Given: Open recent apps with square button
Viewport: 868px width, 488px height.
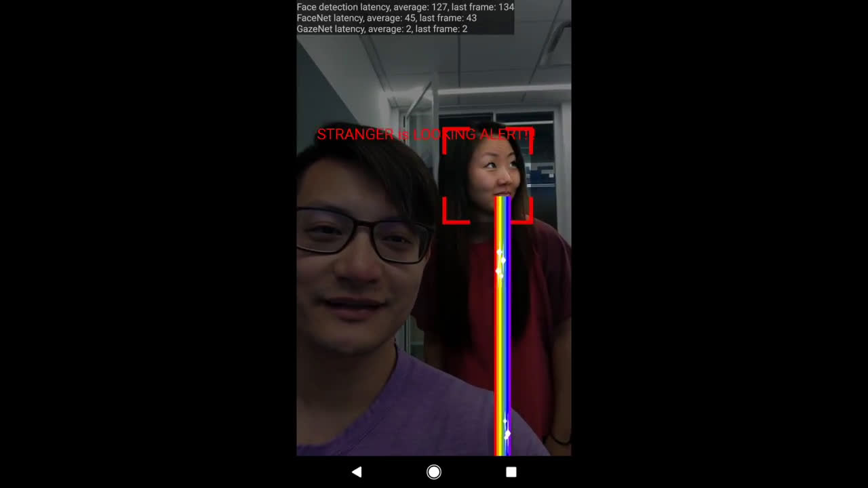Looking at the screenshot, I should tap(511, 472).
